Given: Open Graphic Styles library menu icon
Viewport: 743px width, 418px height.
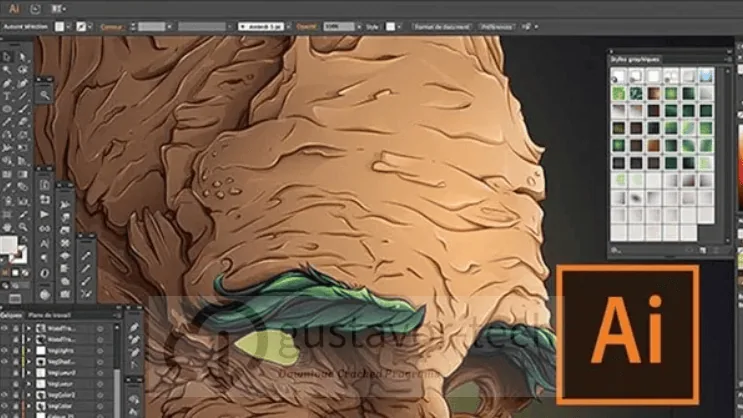Looking at the screenshot, I should tap(616, 250).
